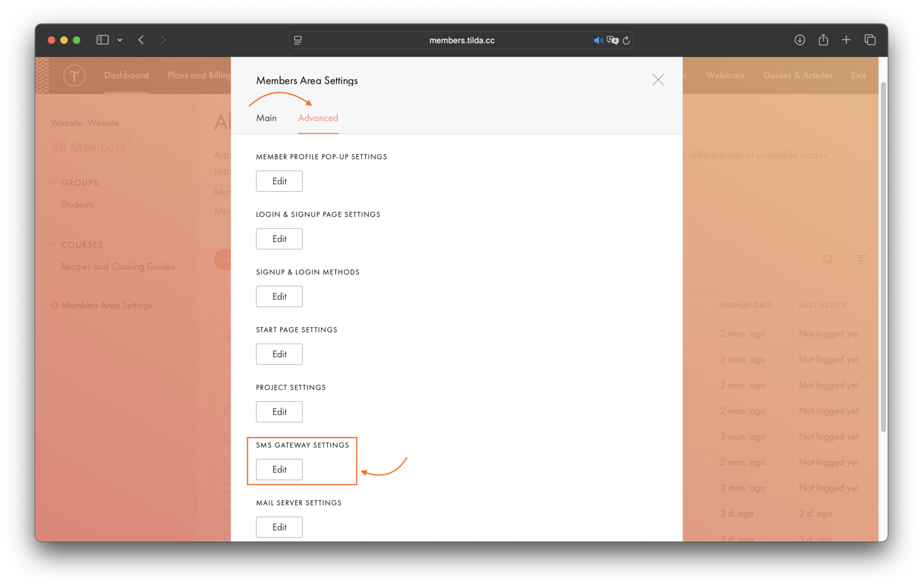Screen dimensions: 923x588
Task: Open the translate icon in address bar
Action: 613,40
